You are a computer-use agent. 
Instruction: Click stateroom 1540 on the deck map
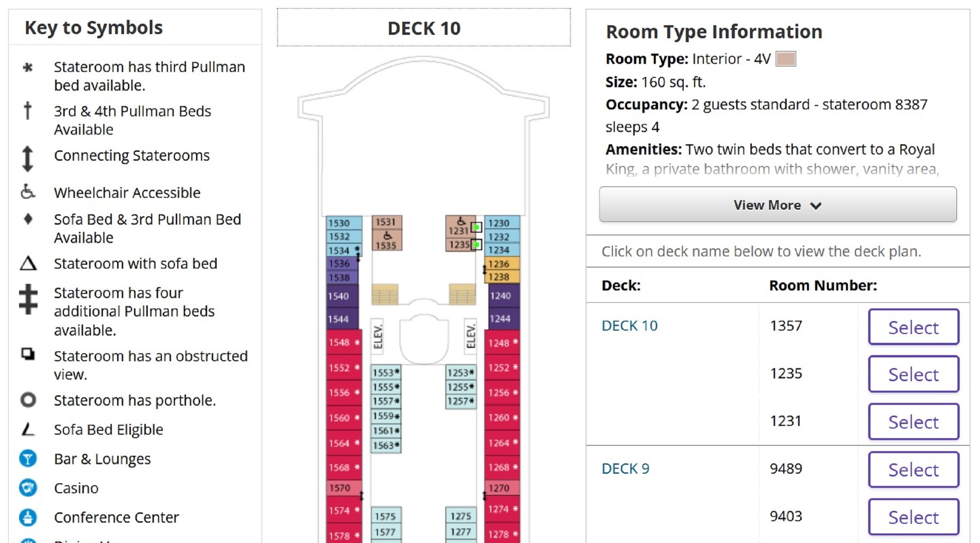[343, 296]
